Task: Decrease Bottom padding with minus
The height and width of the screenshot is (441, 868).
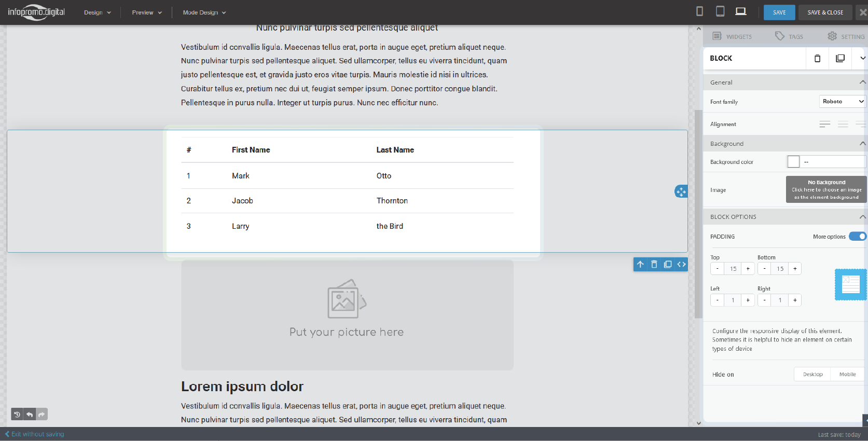Action: click(x=764, y=269)
